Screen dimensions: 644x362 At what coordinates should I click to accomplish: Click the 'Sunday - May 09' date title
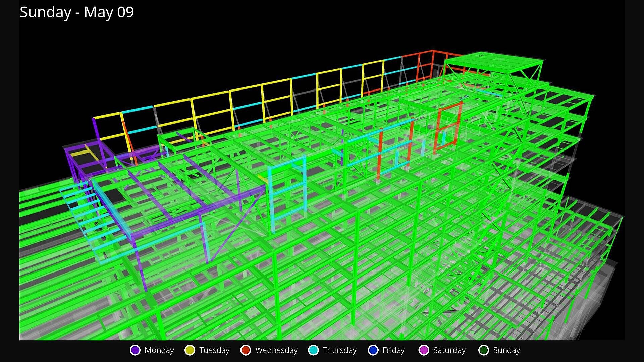tap(77, 12)
